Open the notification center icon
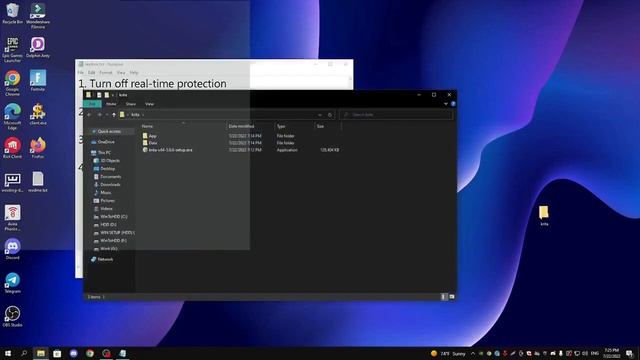Screen dimensions: 640x360 [629, 353]
